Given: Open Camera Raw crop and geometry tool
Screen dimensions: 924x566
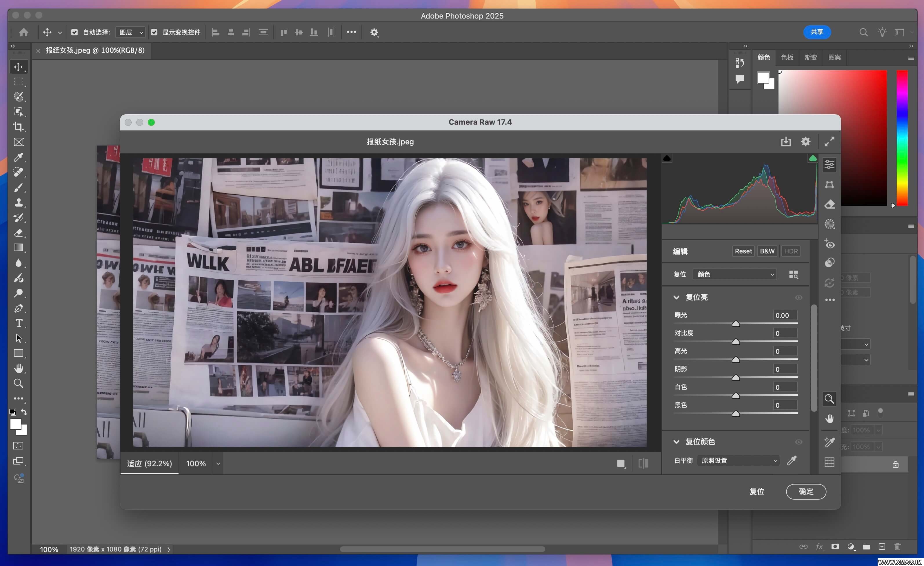Looking at the screenshot, I should (830, 184).
